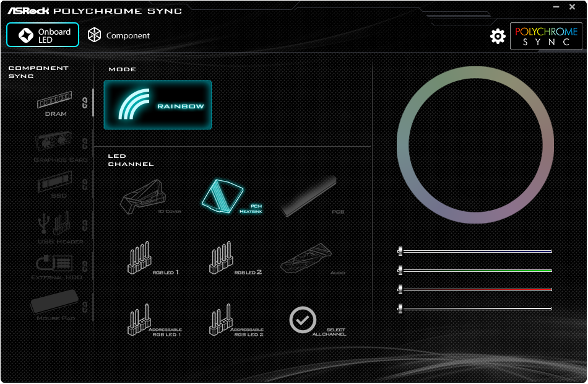
Task: Toggle the DRAM sync link
Action: coord(85,103)
